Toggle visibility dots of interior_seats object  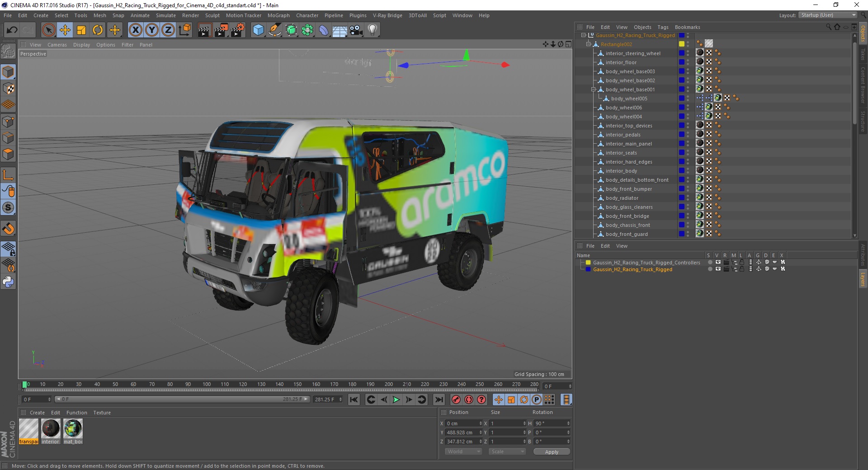pos(688,153)
